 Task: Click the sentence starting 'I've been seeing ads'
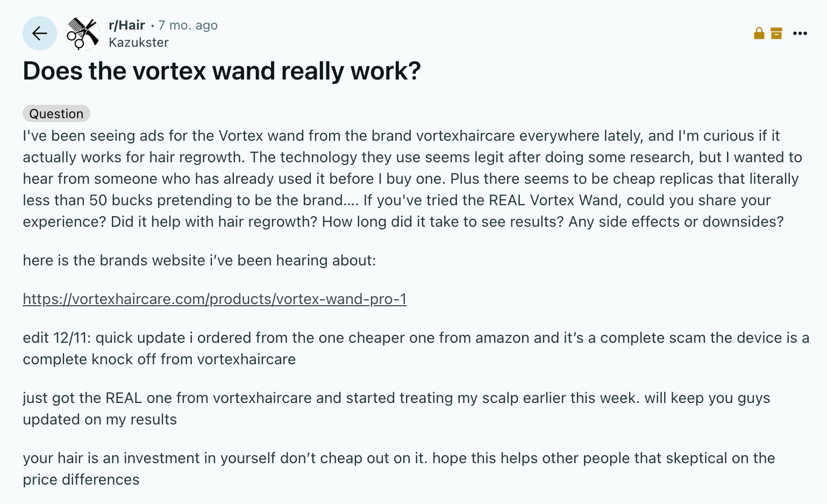tap(401, 135)
